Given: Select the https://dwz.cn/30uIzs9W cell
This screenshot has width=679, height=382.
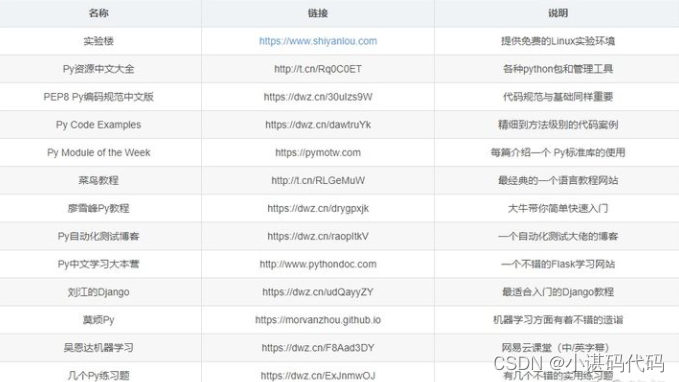Looking at the screenshot, I should 318,97.
